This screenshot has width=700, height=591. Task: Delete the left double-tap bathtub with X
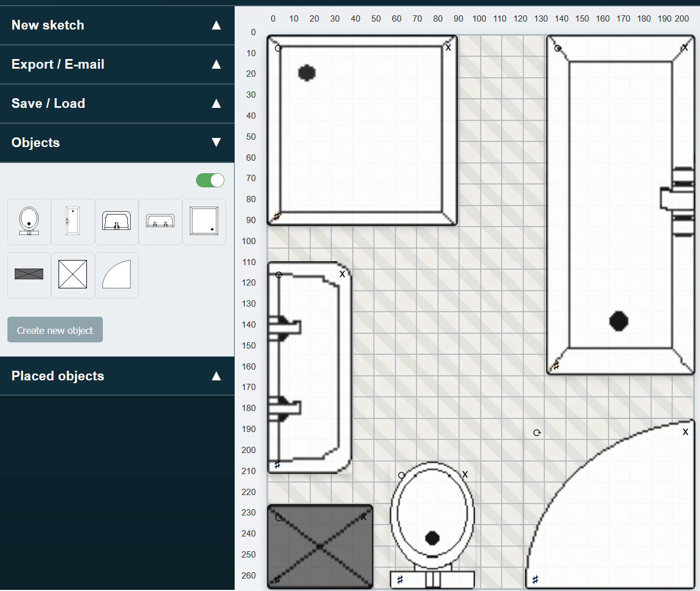(342, 274)
